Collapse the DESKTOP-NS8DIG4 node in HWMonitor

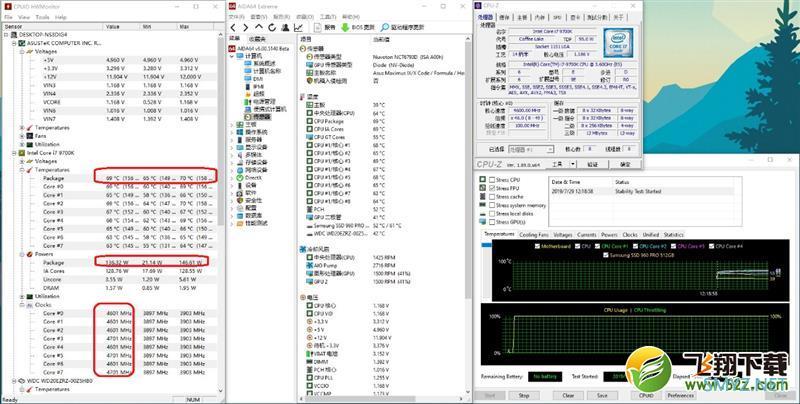point(6,35)
